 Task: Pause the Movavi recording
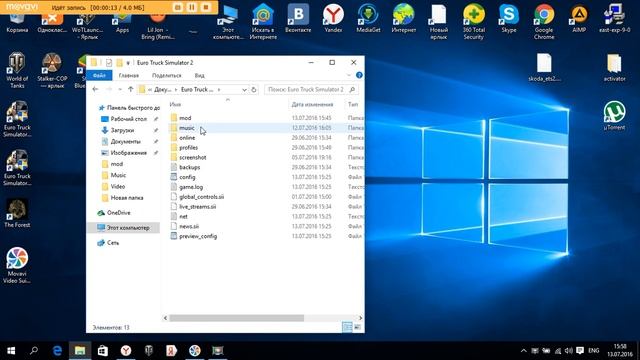(191, 7)
